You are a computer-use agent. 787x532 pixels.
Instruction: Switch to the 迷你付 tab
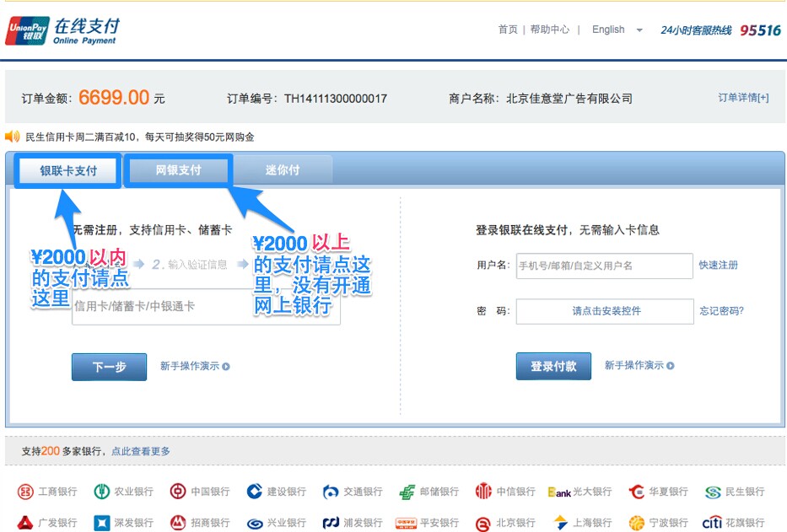click(x=283, y=170)
